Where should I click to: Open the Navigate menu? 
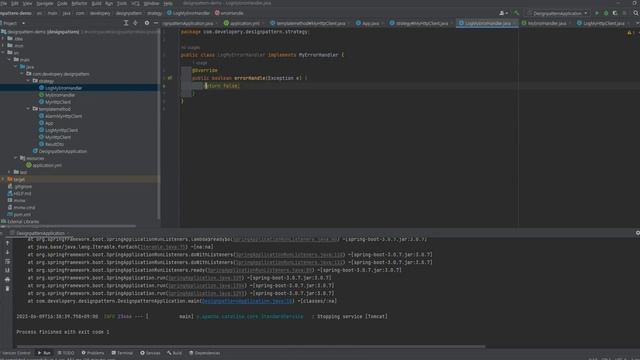click(44, 3)
